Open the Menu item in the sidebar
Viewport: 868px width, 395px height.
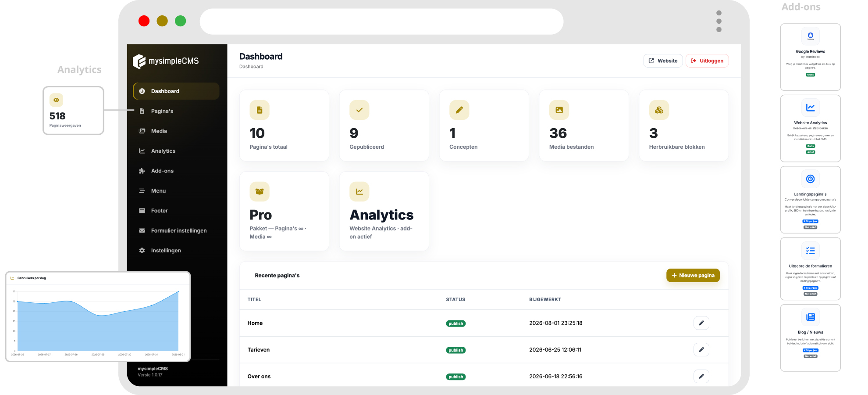point(176,191)
